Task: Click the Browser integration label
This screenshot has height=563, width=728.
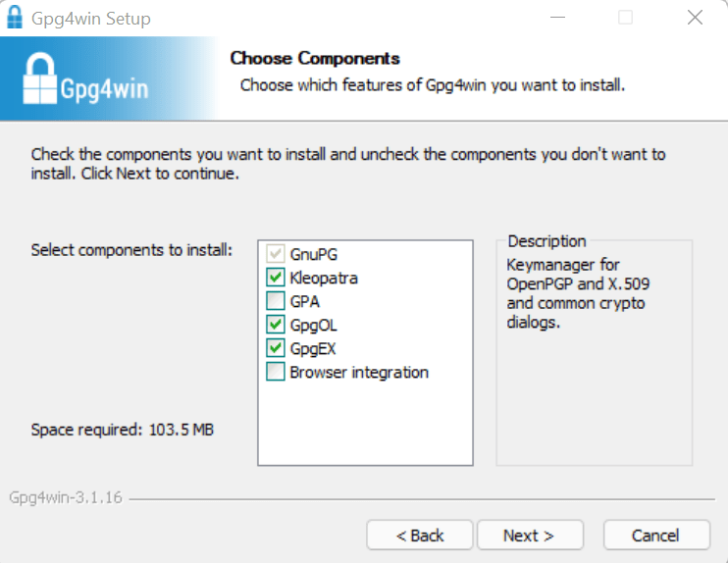Action: [x=359, y=373]
